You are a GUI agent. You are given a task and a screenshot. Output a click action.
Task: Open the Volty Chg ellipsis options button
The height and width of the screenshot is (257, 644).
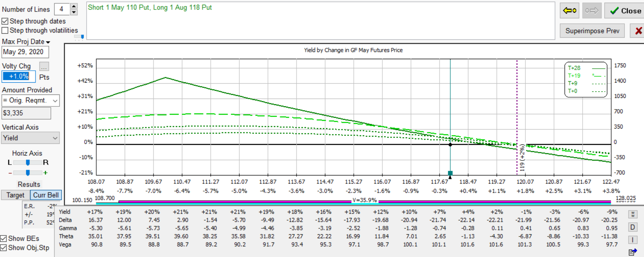pyautogui.click(x=44, y=66)
